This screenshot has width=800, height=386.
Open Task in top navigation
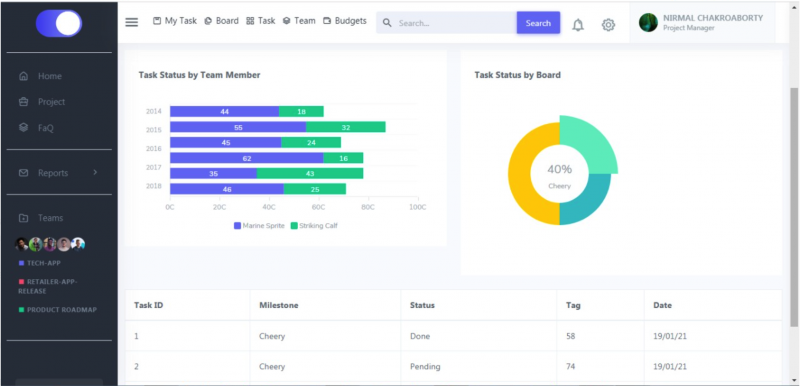(x=261, y=21)
